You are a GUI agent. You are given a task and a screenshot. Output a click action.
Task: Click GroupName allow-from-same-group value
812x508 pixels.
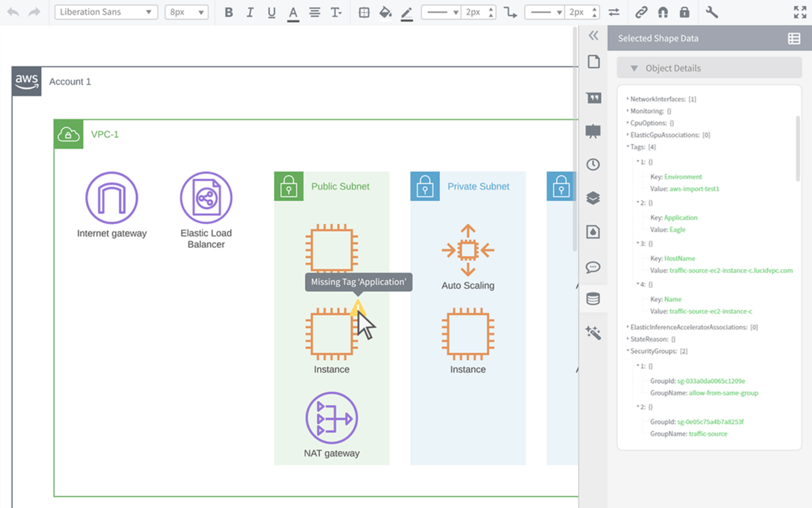tap(723, 393)
